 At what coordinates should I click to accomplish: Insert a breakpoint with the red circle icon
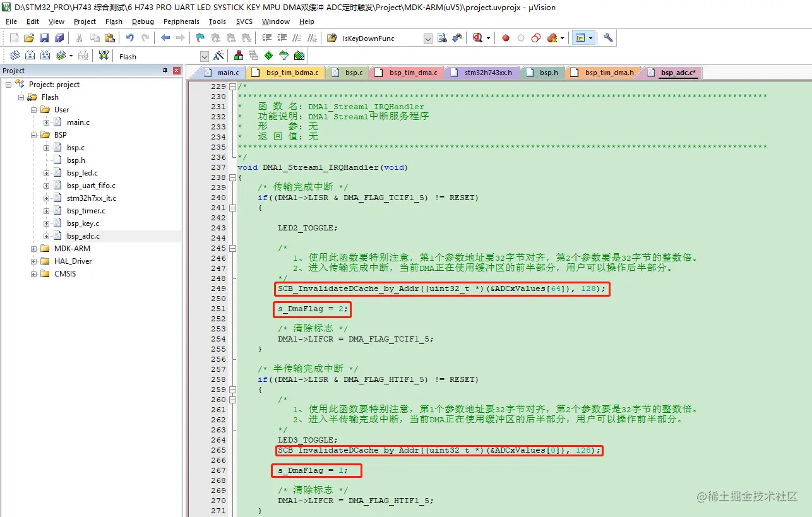click(x=506, y=38)
